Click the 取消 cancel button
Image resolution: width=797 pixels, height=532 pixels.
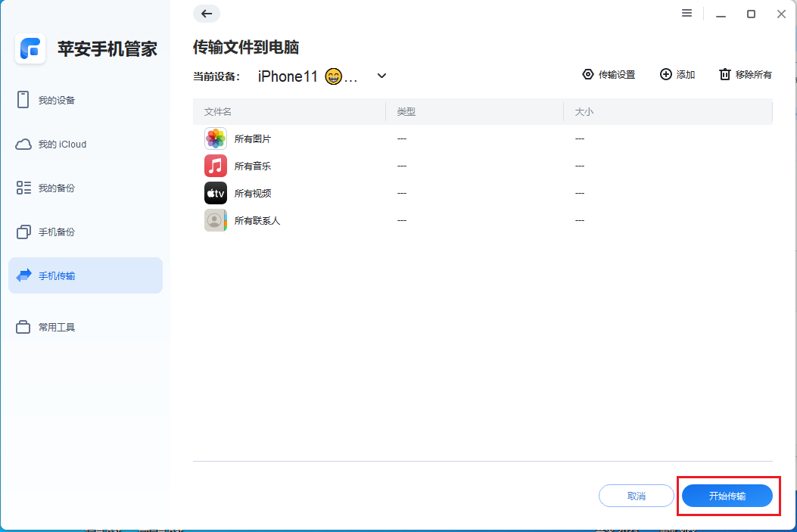click(x=636, y=496)
